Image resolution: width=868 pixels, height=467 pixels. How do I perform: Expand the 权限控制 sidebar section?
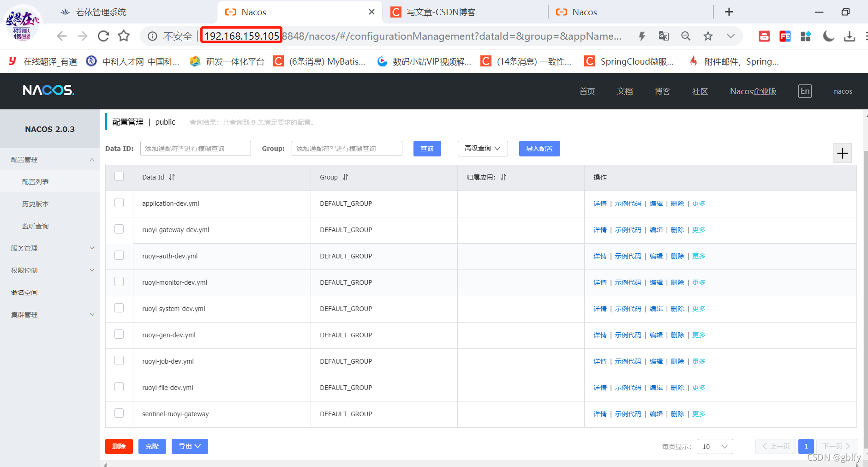pos(50,270)
